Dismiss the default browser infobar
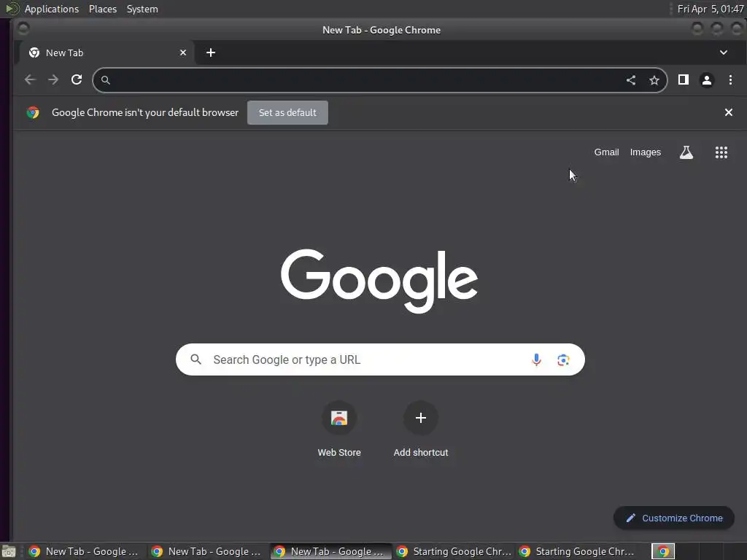Image resolution: width=747 pixels, height=560 pixels. [729, 112]
